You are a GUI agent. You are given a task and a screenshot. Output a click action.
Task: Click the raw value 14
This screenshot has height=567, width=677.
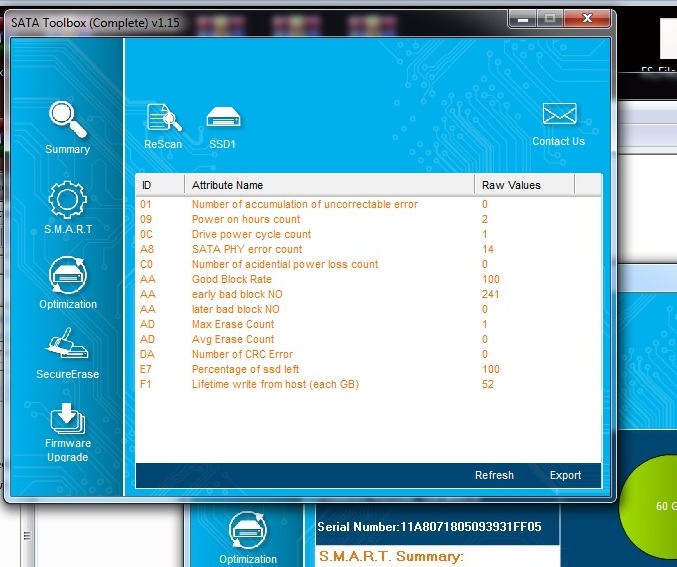click(488, 249)
